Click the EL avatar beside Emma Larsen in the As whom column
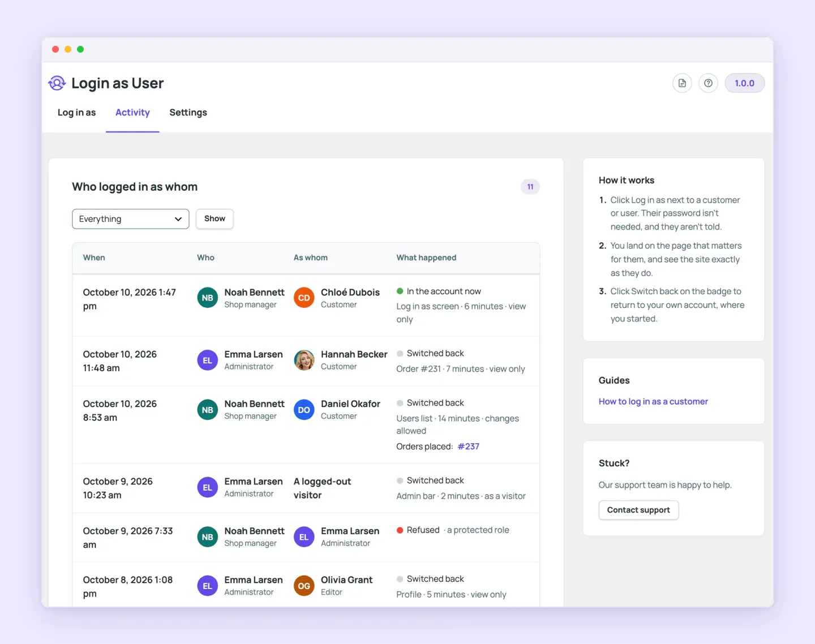This screenshot has height=644, width=815. tap(304, 537)
